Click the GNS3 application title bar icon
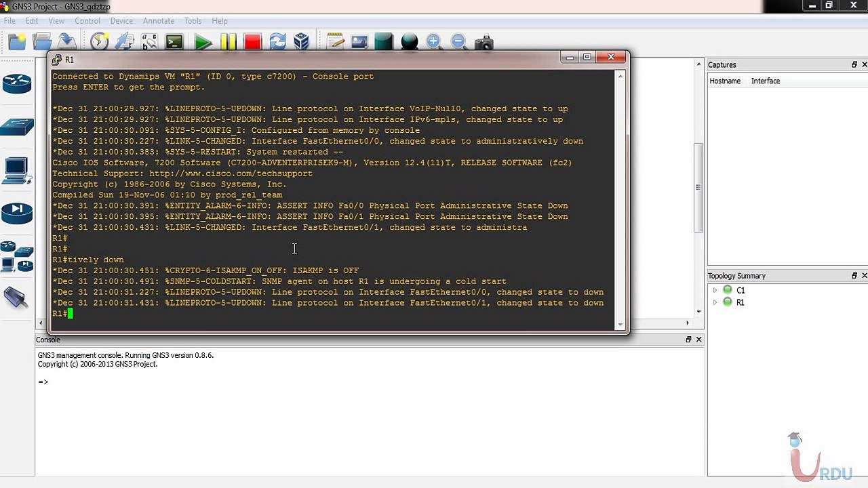Screen dimensions: 868x488 coord(5,6)
